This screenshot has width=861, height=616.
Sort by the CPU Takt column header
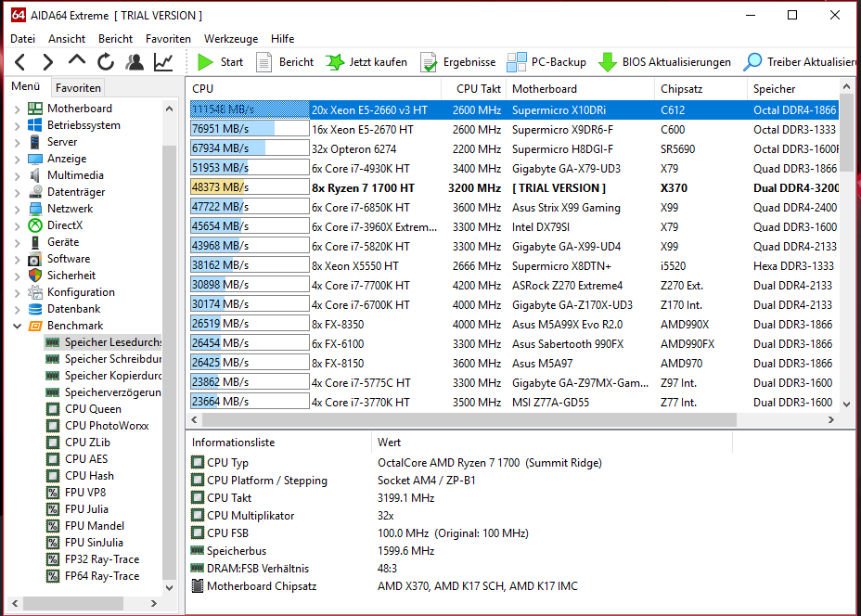tap(473, 88)
